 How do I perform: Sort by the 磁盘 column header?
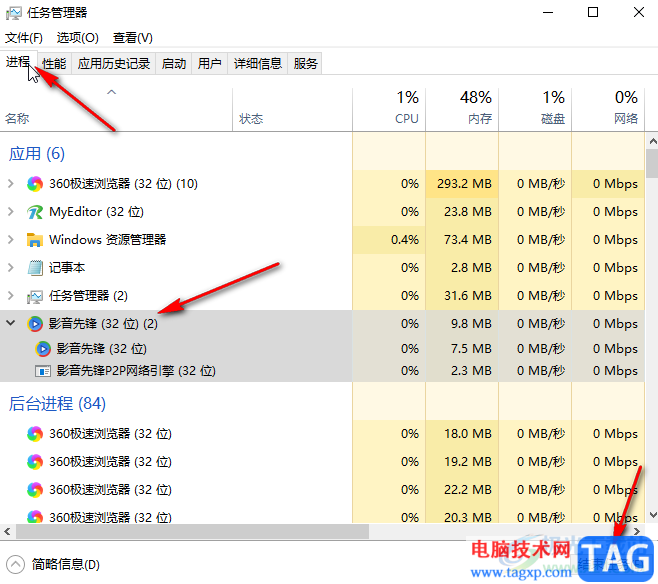(535, 110)
